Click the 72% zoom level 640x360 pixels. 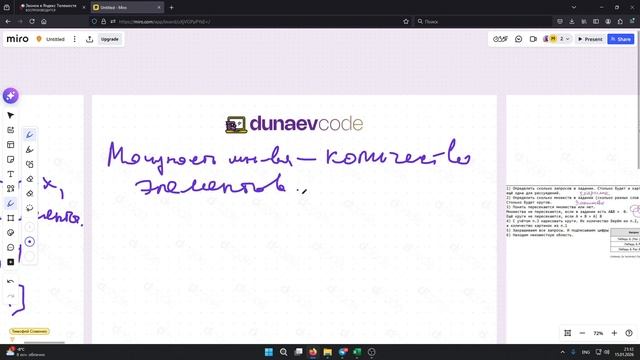598,333
